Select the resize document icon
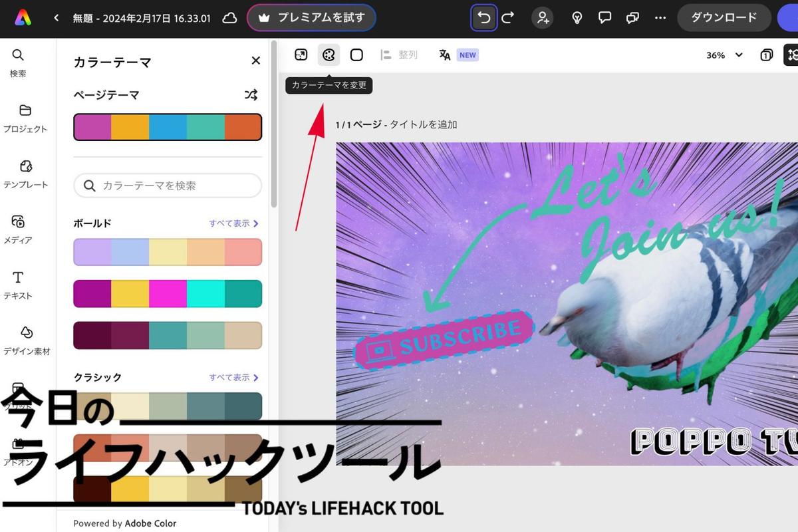This screenshot has height=532, width=798. (x=301, y=55)
